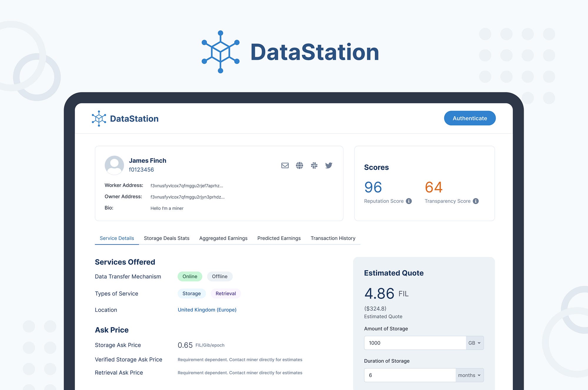Click the DataStation logo in the header

click(x=125, y=119)
